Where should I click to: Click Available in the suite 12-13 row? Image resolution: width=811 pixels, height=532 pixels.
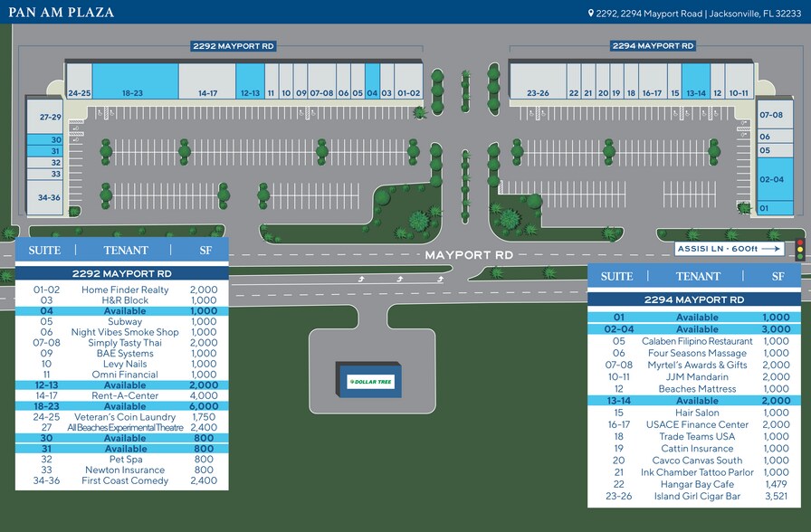125,385
